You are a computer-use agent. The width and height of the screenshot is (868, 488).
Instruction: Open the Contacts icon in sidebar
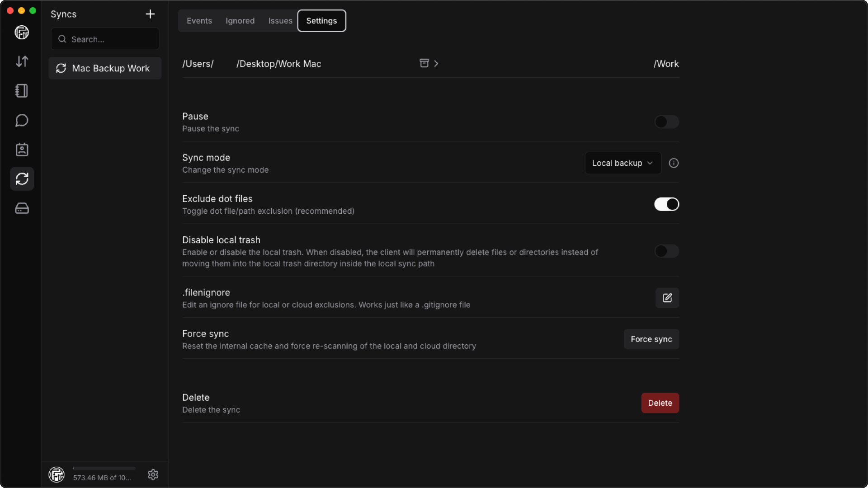pos(22,150)
